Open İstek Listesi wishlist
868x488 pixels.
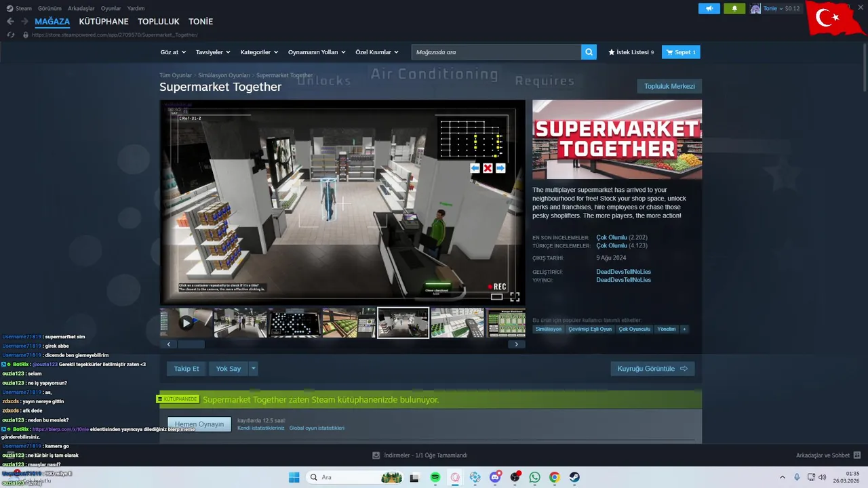click(x=631, y=52)
